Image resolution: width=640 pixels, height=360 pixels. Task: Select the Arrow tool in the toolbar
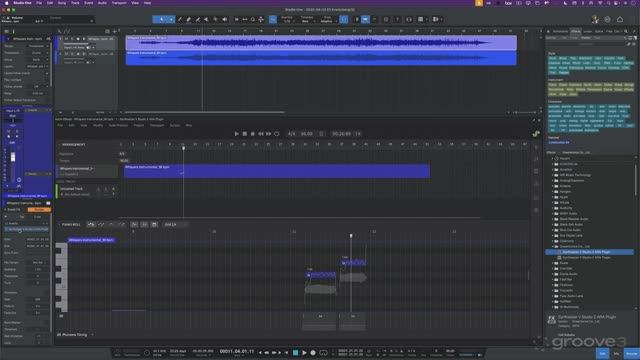[x=161, y=19]
